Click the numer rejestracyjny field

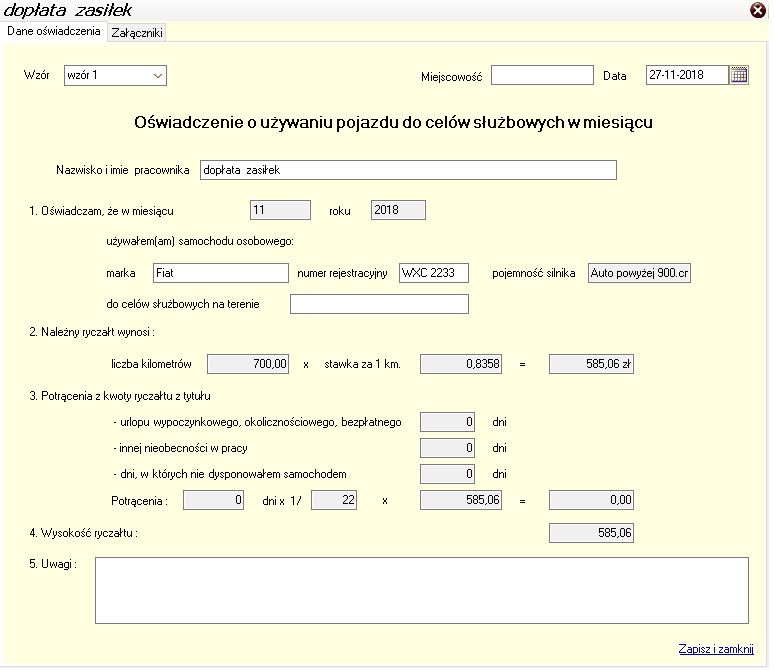[440, 273]
